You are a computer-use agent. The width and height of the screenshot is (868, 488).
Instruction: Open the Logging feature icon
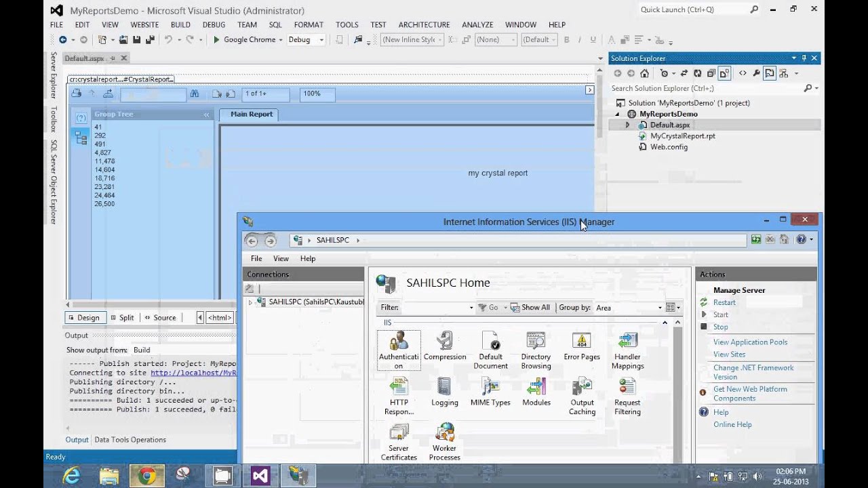(x=445, y=392)
